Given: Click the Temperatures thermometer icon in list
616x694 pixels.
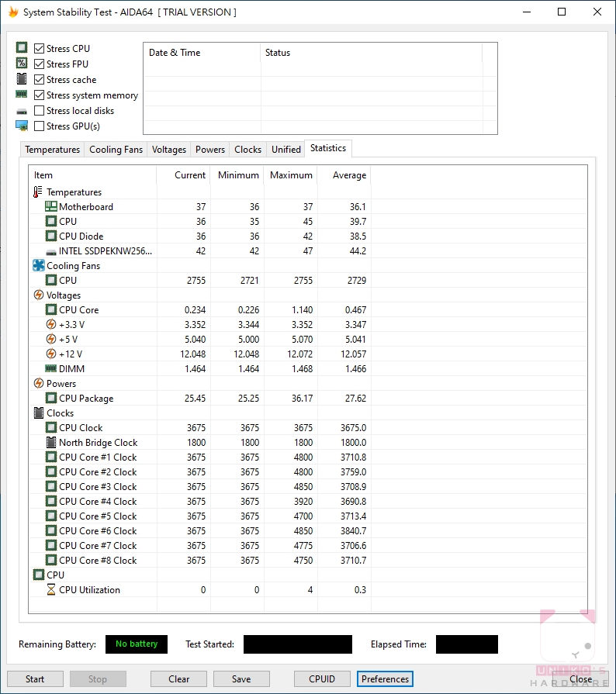Looking at the screenshot, I should click(x=38, y=192).
